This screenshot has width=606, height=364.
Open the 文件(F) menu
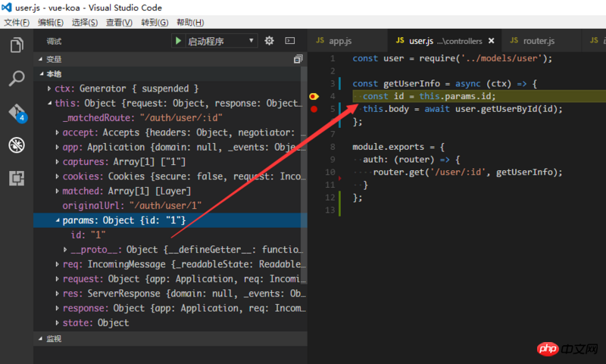coord(17,22)
